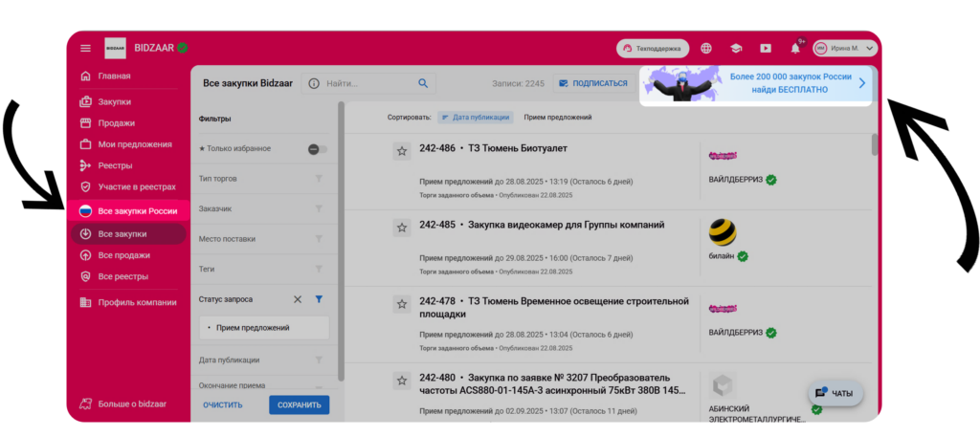The width and height of the screenshot is (980, 436).
Task: Click the ПОДПИСАТЬСЯ button
Action: (591, 83)
